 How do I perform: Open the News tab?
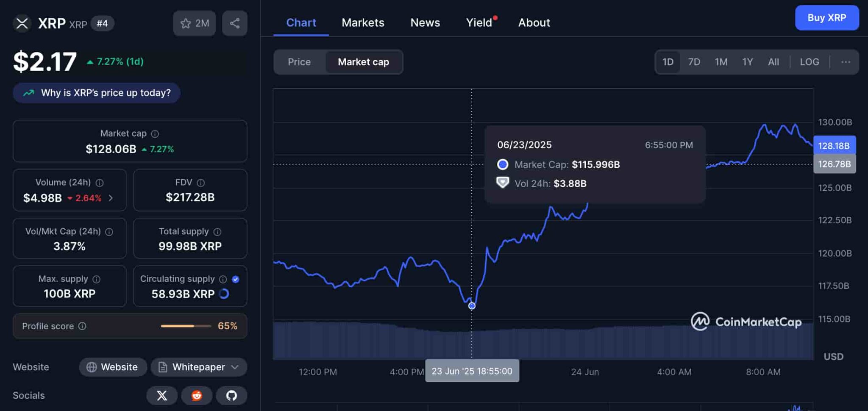425,22
